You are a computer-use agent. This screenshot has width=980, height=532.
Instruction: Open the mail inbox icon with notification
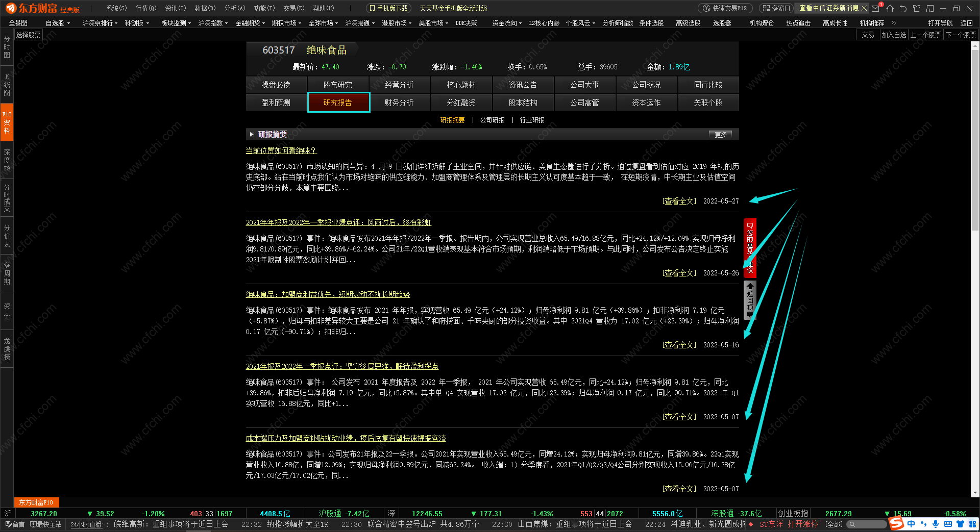(876, 8)
